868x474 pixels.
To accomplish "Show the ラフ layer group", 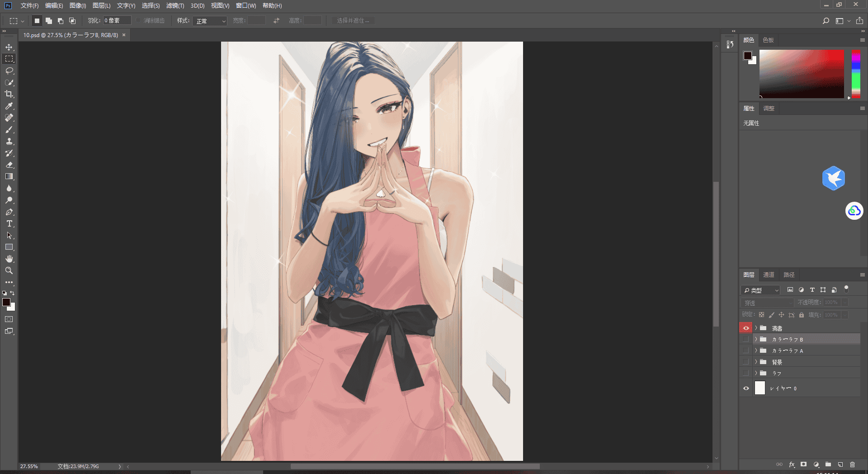I will pyautogui.click(x=746, y=373).
